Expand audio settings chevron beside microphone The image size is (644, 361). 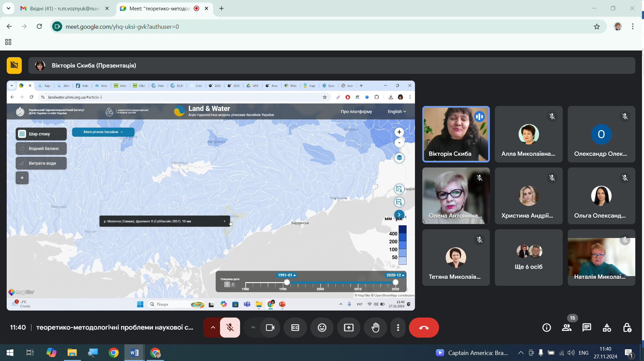(213, 328)
